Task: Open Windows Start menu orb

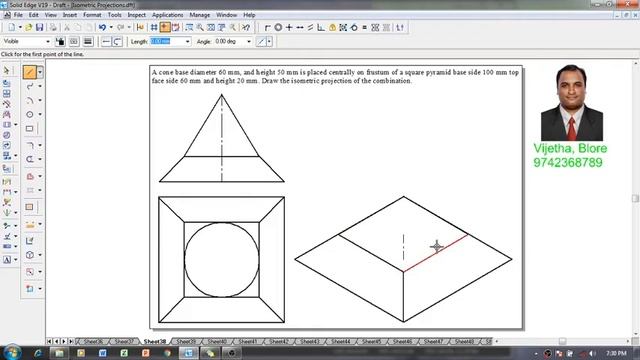Action: tap(12, 353)
